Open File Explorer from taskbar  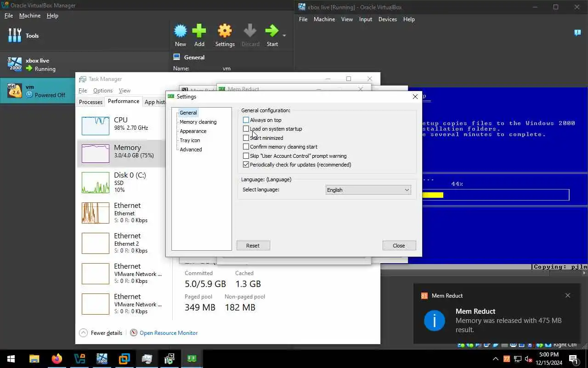pos(34,359)
